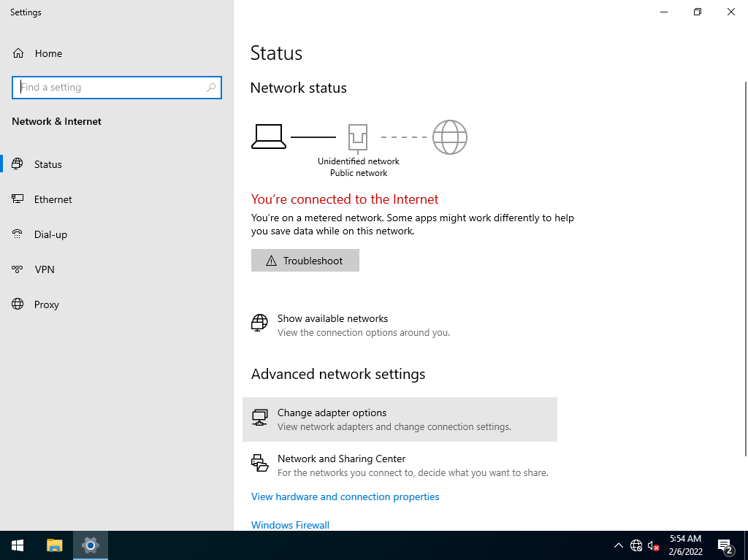The width and height of the screenshot is (748, 560).
Task: Click the Dial-up phone icon in sidebar
Action: click(18, 234)
